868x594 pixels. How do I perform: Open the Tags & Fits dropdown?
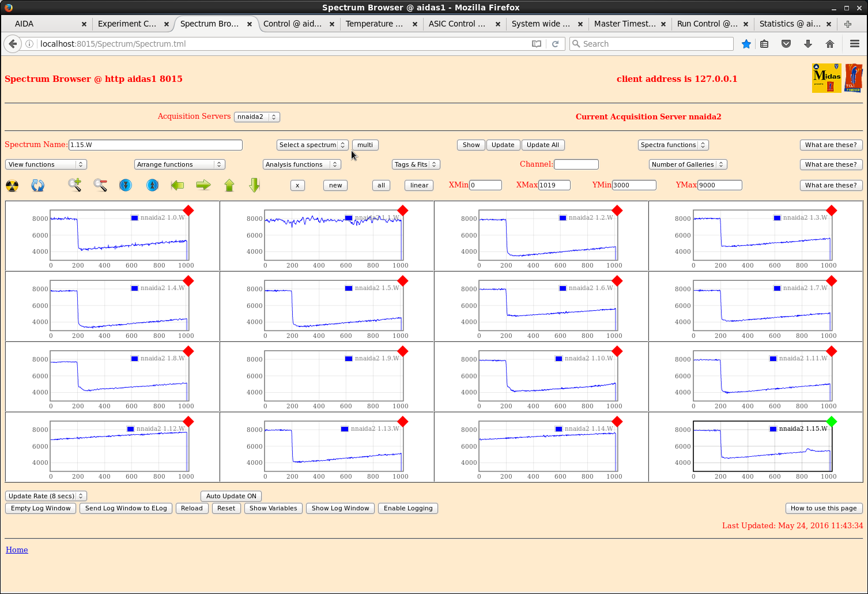(x=416, y=164)
